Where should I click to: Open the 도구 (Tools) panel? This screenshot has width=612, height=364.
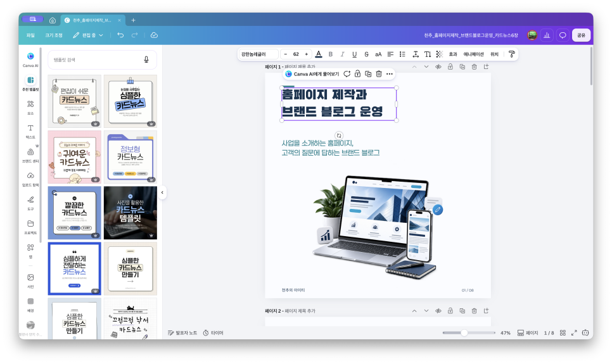[x=30, y=203]
